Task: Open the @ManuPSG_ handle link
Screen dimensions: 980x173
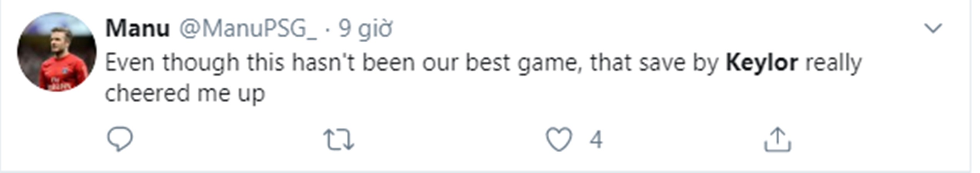Action: tap(248, 28)
